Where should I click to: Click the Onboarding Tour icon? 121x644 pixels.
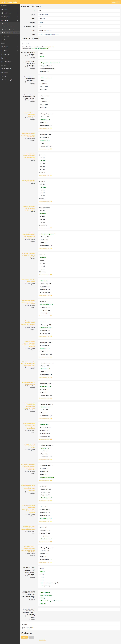[2, 80]
